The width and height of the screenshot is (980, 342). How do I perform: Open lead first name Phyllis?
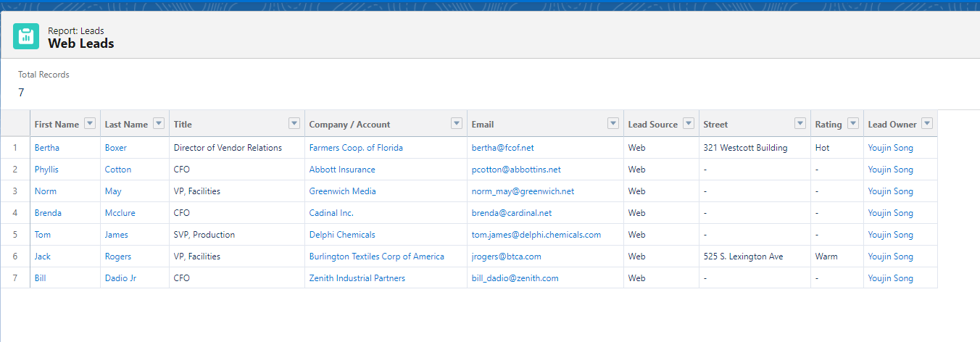click(46, 170)
